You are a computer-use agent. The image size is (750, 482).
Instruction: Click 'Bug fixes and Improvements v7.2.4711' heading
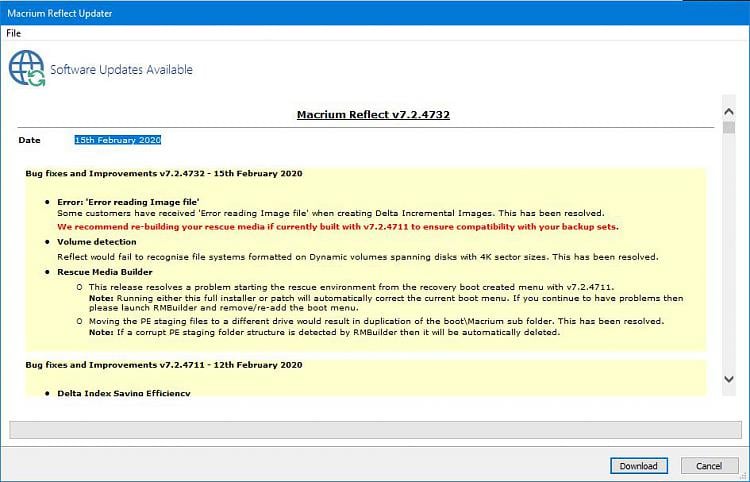coord(164,365)
